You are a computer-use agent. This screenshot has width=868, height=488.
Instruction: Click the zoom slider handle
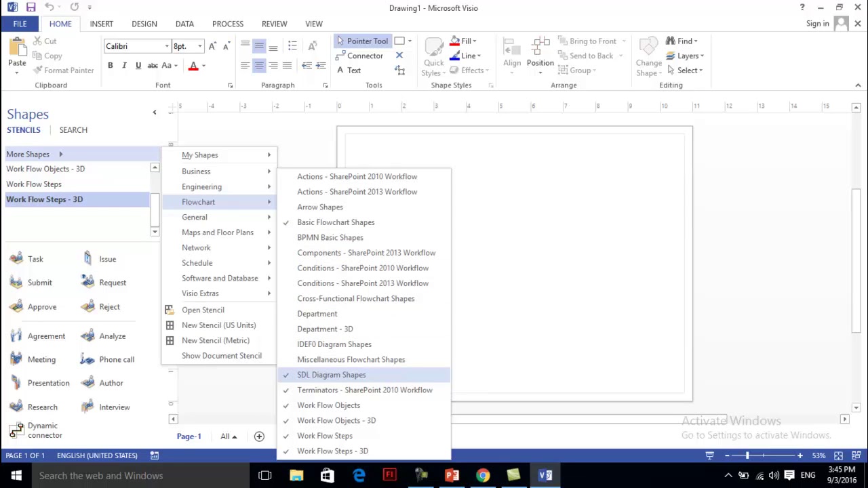tap(747, 455)
